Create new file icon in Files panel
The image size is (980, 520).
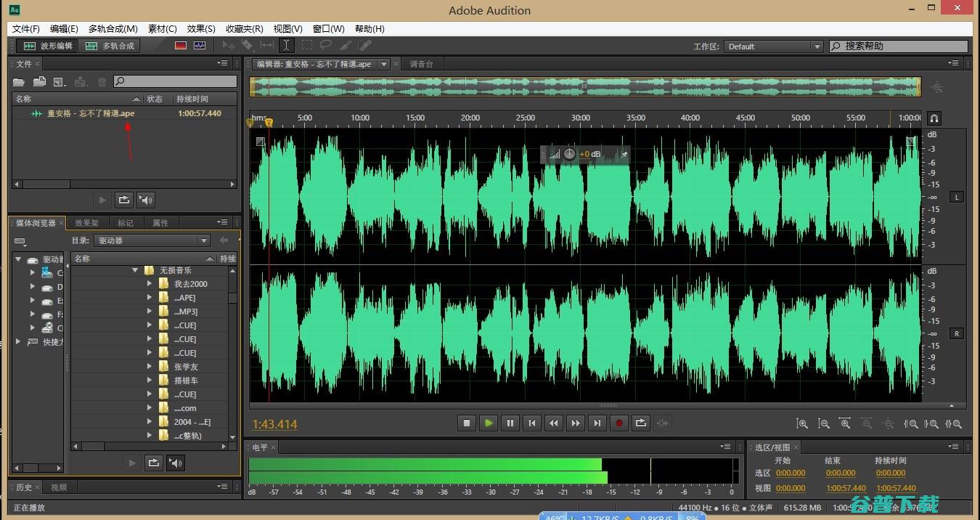point(60,82)
